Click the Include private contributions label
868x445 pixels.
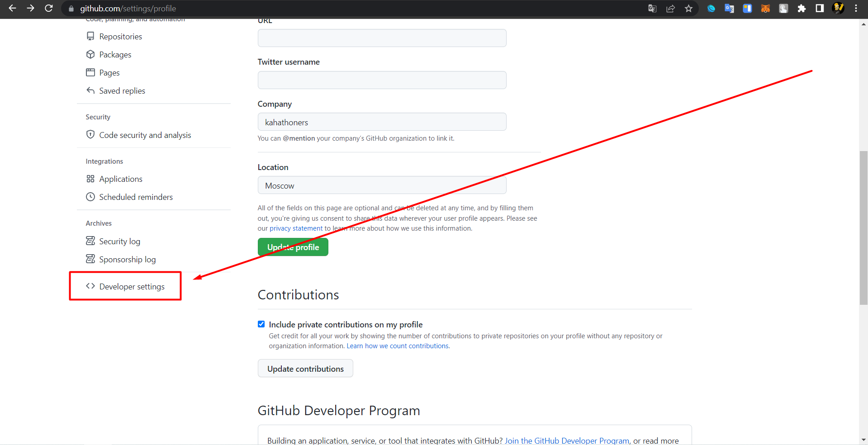tap(346, 324)
